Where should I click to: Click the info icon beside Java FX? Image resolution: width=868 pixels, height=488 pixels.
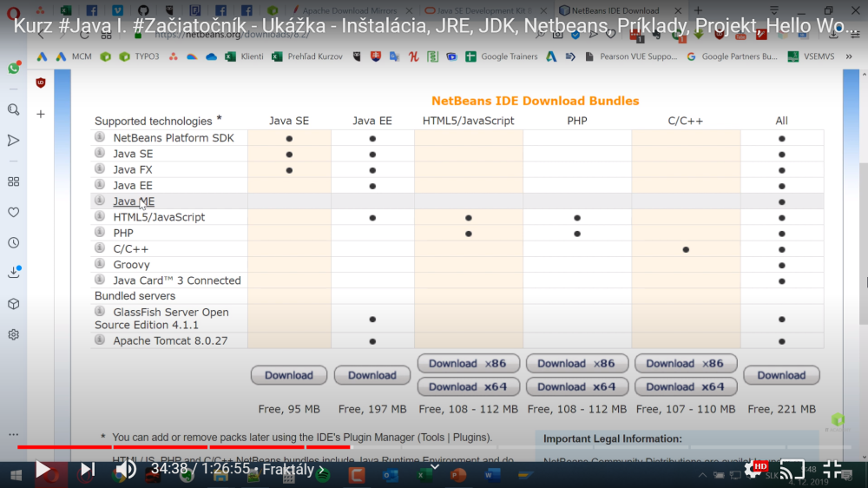tap(100, 169)
